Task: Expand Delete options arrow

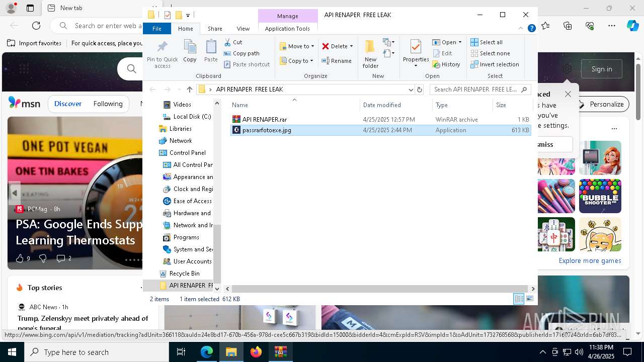Action: tap(351, 46)
